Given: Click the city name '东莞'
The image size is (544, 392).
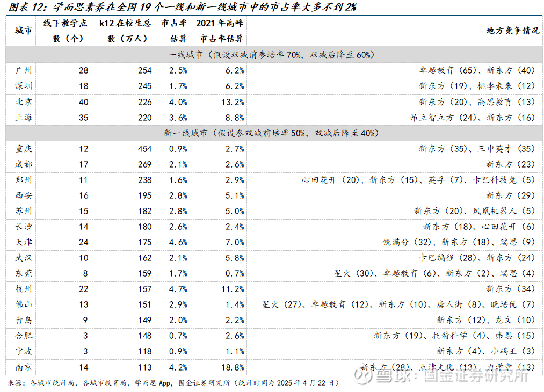Looking at the screenshot, I should click(24, 274).
